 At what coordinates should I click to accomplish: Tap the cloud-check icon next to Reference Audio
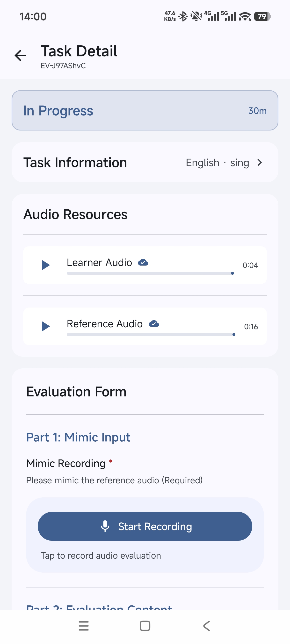point(154,324)
